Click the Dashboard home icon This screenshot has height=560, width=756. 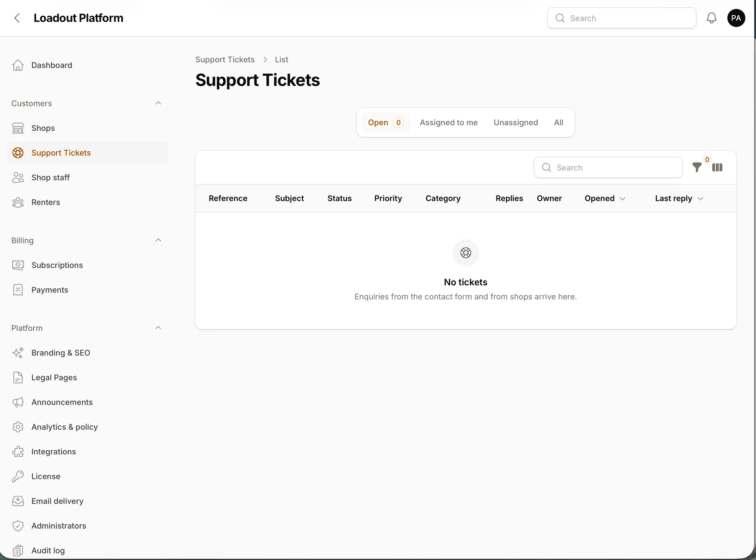point(18,65)
